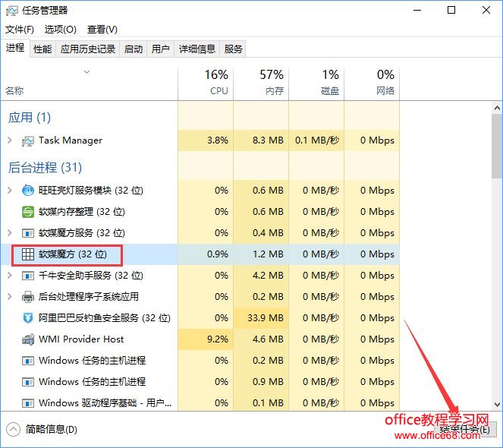Switch to the 性能 tab

(42, 49)
